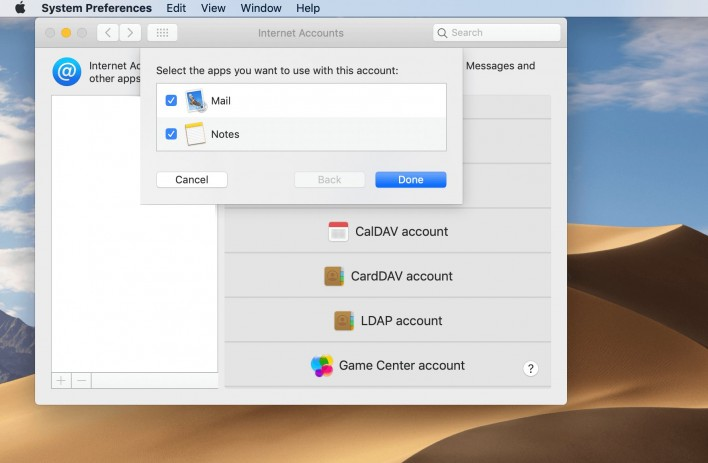Image resolution: width=708 pixels, height=463 pixels.
Task: Uncheck the Mail checkbox
Action: [171, 101]
